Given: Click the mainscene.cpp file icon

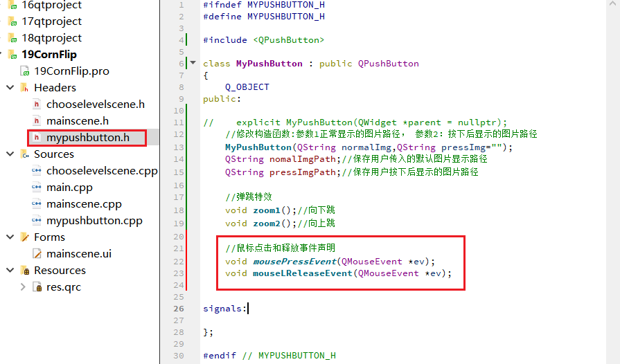Looking at the screenshot, I should 37,203.
